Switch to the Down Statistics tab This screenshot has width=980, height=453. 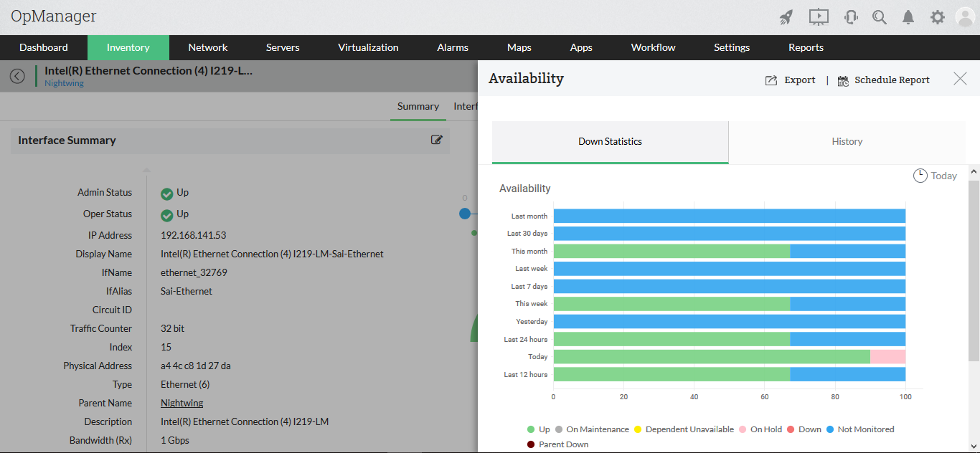(610, 142)
